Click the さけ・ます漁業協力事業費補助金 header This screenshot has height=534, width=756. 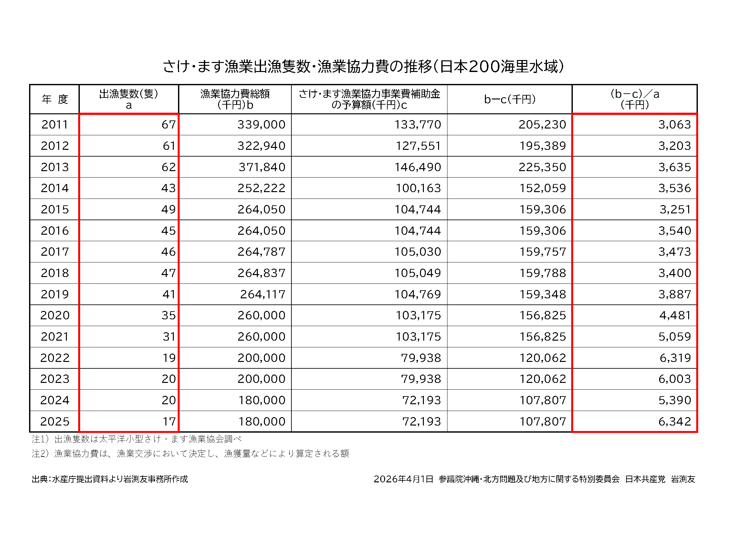pyautogui.click(x=369, y=99)
